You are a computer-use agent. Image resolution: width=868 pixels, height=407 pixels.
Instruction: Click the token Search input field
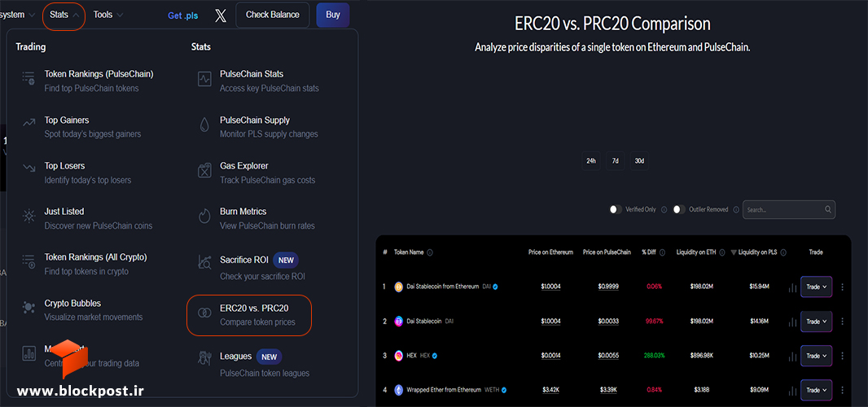pyautogui.click(x=783, y=210)
